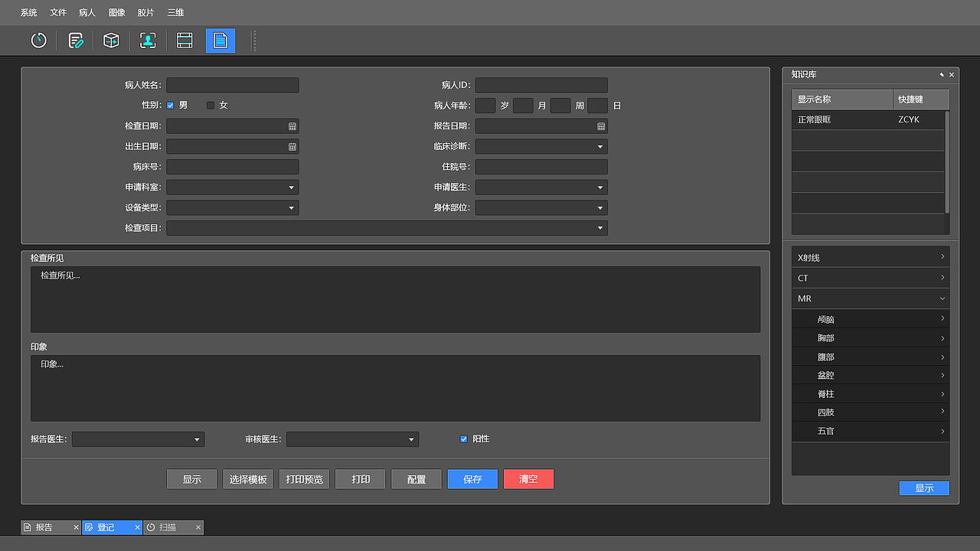Click the knowledge list vertical scrollbar
980x551 pixels.
(x=947, y=161)
